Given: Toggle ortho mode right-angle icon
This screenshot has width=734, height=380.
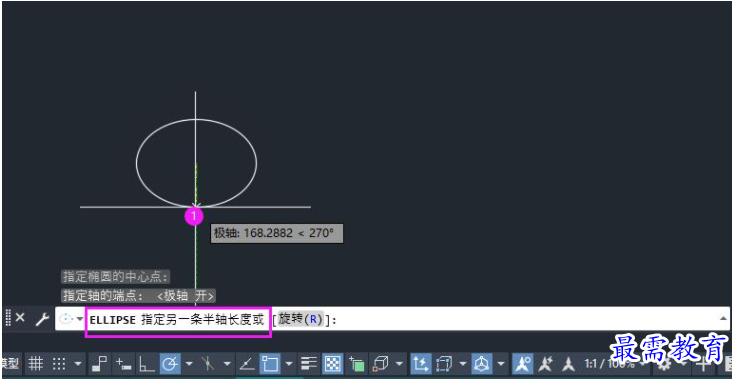Looking at the screenshot, I should coord(147,364).
